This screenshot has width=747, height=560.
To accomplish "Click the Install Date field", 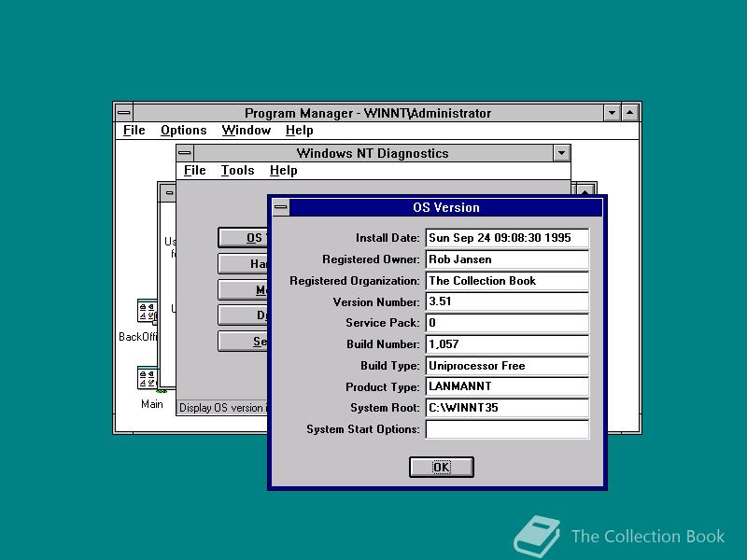I will point(507,238).
